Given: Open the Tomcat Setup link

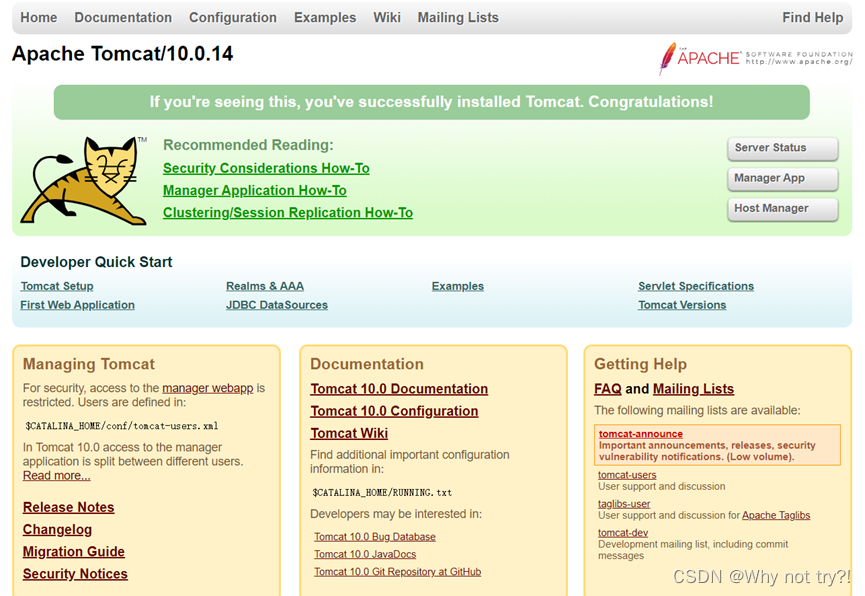Looking at the screenshot, I should [x=57, y=286].
